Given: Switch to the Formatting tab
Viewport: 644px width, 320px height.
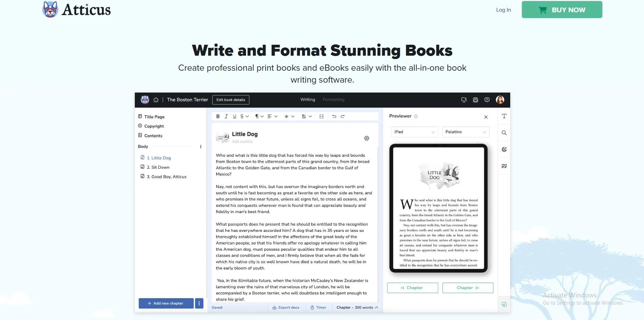Looking at the screenshot, I should [333, 99].
